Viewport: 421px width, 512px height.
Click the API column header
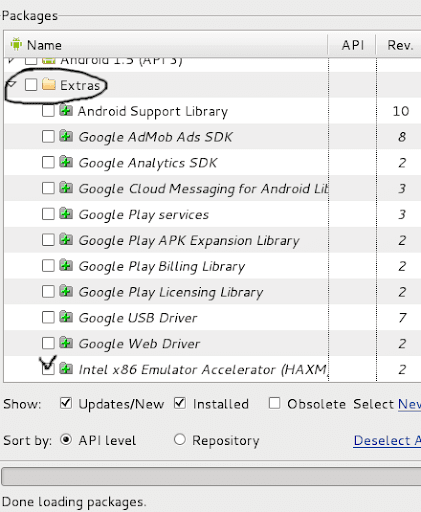(x=352, y=45)
